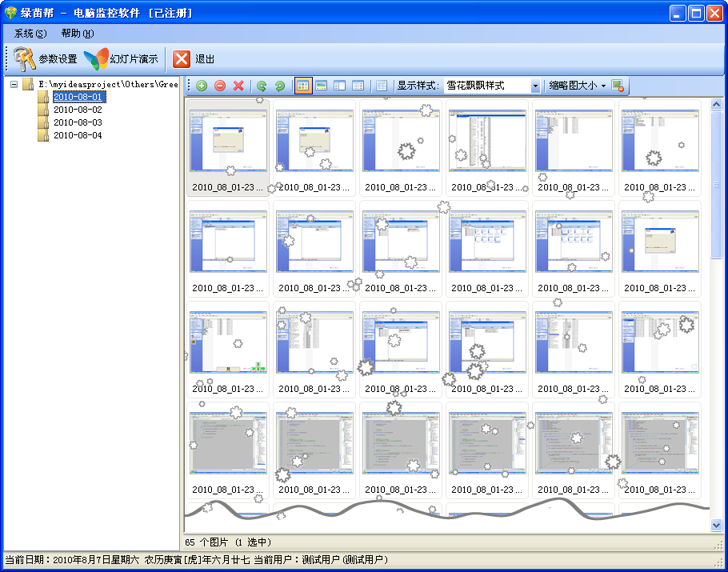Screen dimensions: 728x572
Task: Click the butterfly icon of 幻灯片演示
Action: 96,59
